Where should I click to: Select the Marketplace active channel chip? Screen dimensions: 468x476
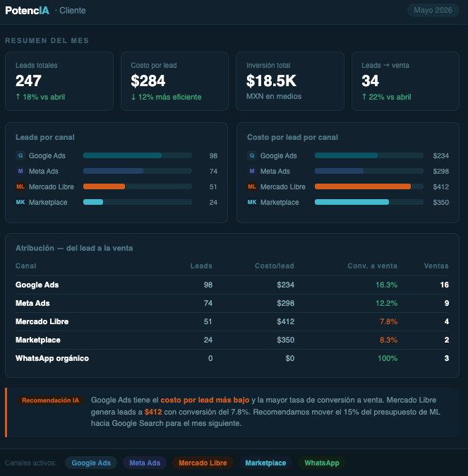tap(265, 463)
